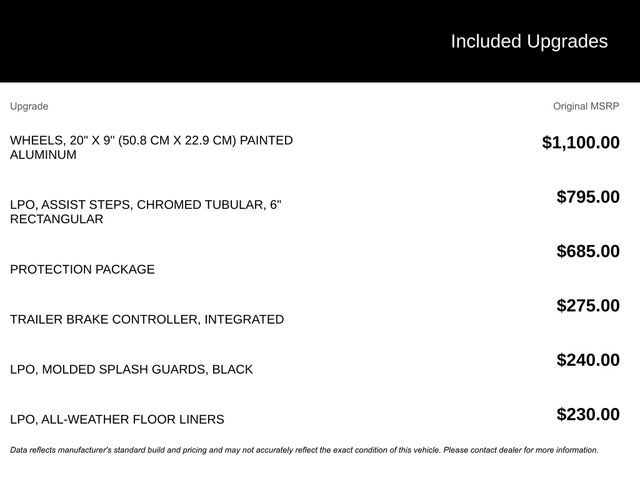Click the $230.00 floor liners price
640x480 pixels.
tap(588, 415)
